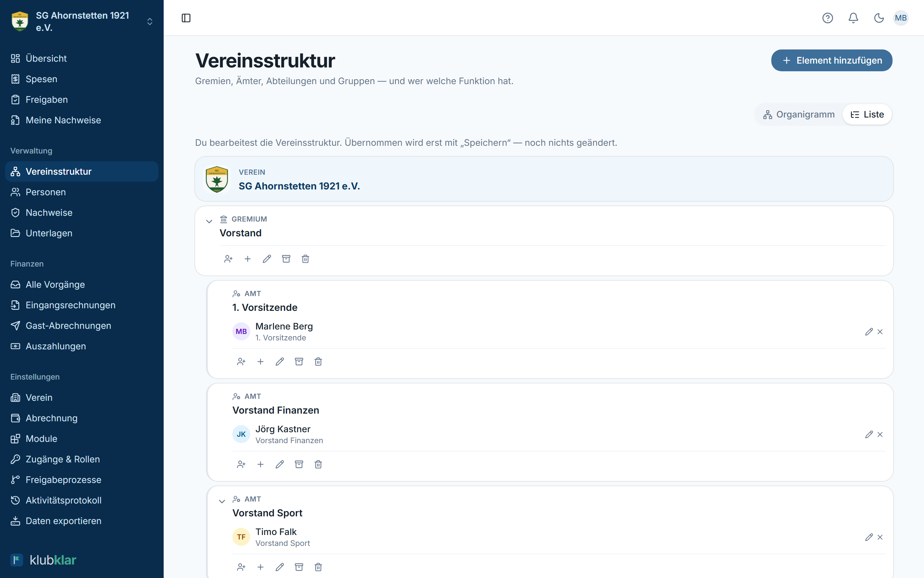Open Freigabeprozesse settings
924x578 pixels.
click(82, 480)
